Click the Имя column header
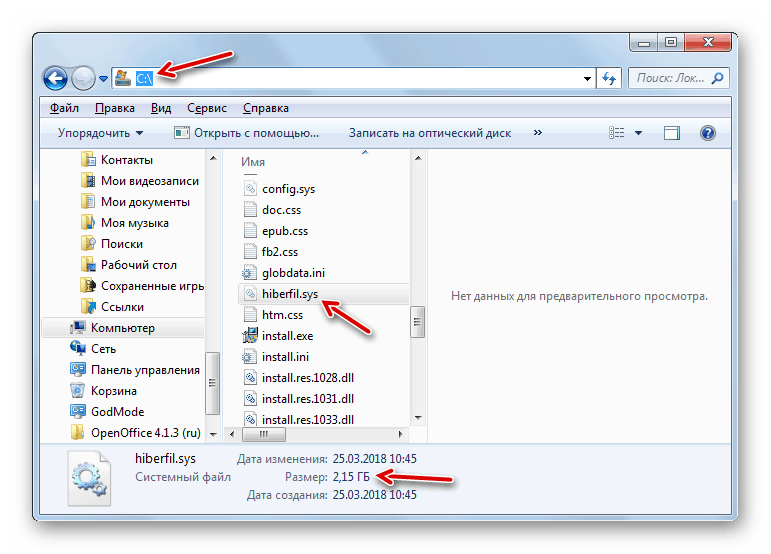This screenshot has width=771, height=554. click(253, 162)
